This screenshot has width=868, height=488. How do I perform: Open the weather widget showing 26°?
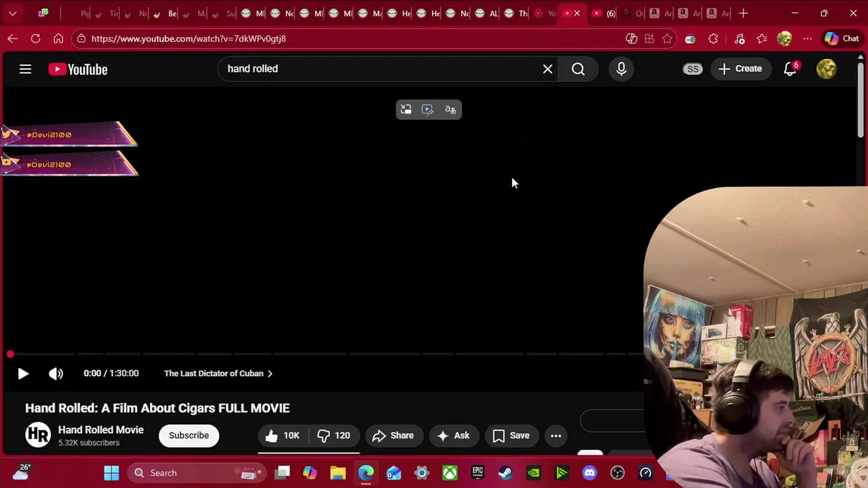click(x=20, y=472)
